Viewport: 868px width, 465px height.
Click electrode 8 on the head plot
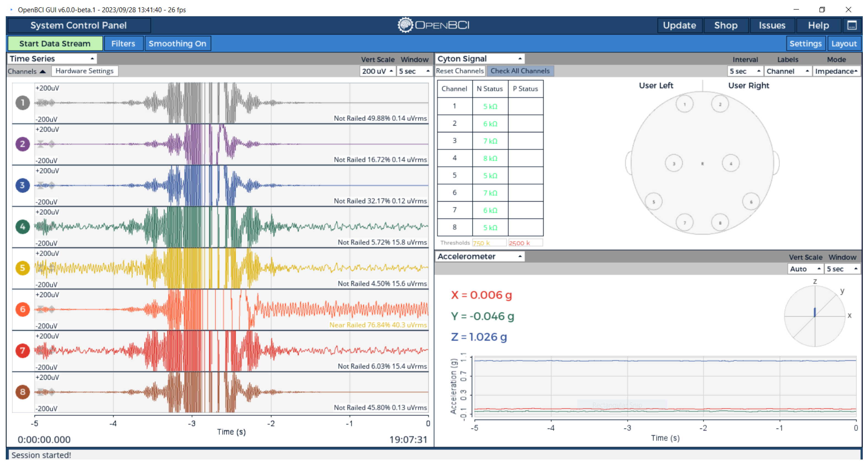coord(720,222)
